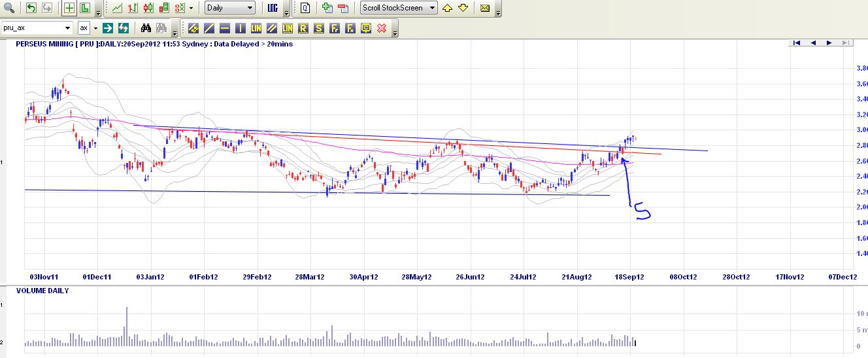This screenshot has height=358, width=868.
Task: Click the first LIN drawing tool
Action: 256,28
